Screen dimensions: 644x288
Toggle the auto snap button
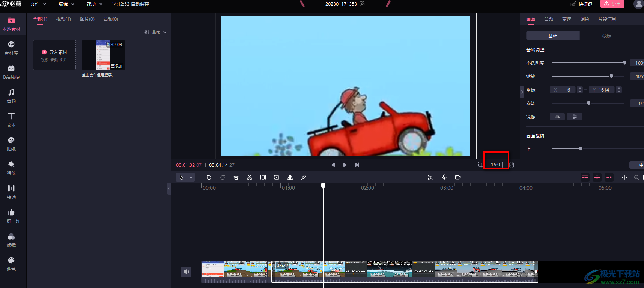pos(597,177)
